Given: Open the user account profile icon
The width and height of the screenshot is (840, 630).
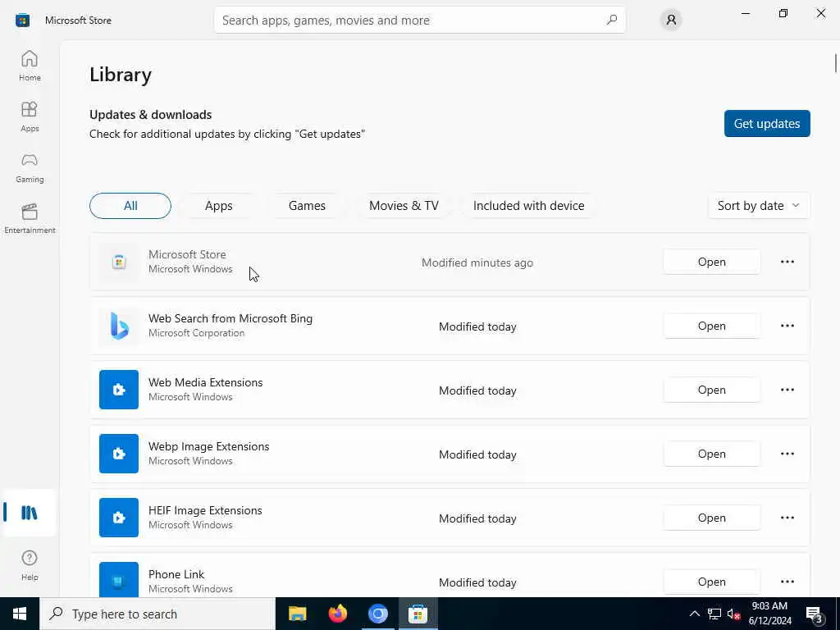Looking at the screenshot, I should [671, 20].
